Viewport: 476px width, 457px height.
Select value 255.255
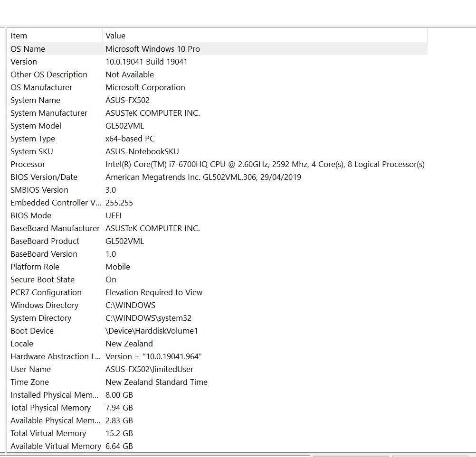pyautogui.click(x=119, y=203)
